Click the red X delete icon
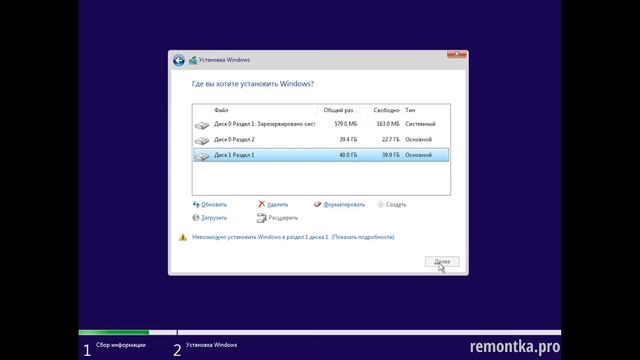The image size is (640, 360). 262,204
